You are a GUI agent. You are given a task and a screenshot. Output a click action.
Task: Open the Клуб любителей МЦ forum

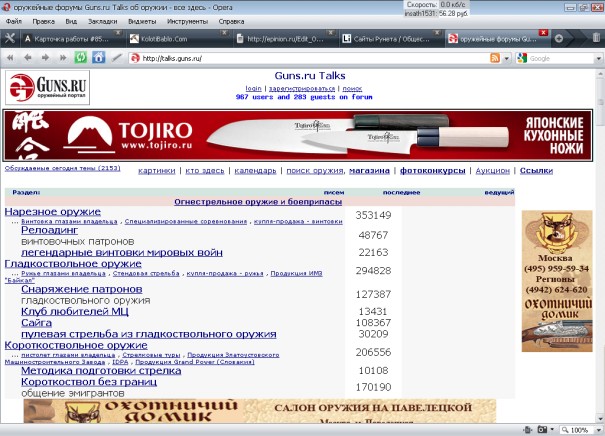[x=75, y=311]
